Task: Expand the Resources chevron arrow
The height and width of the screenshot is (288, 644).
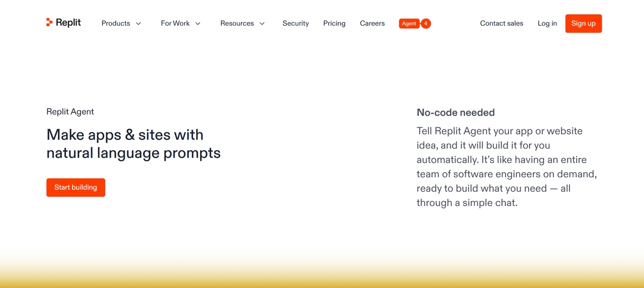Action: pos(262,24)
